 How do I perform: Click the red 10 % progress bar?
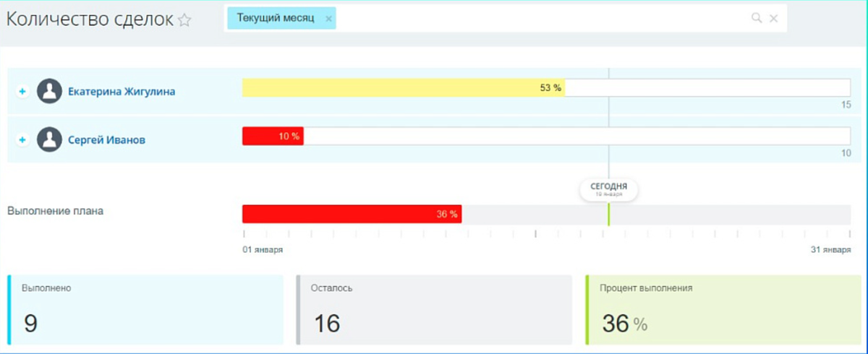(273, 137)
